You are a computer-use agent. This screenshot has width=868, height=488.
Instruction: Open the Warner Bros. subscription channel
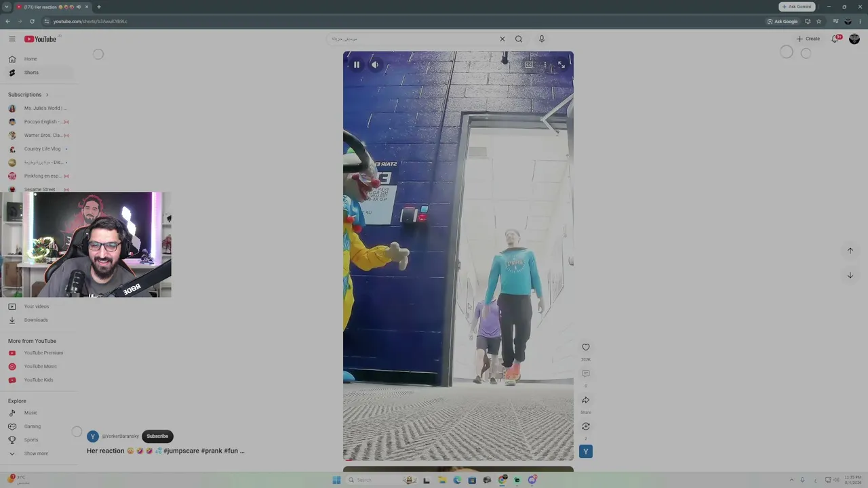click(x=39, y=136)
